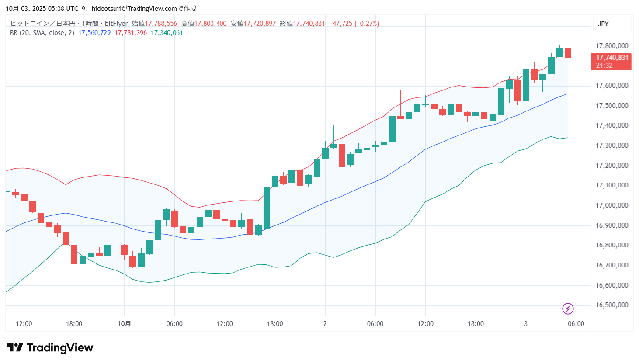This screenshot has width=639, height=364.
Task: Click the red BB upper value 17,781,396
Action: tap(131, 33)
